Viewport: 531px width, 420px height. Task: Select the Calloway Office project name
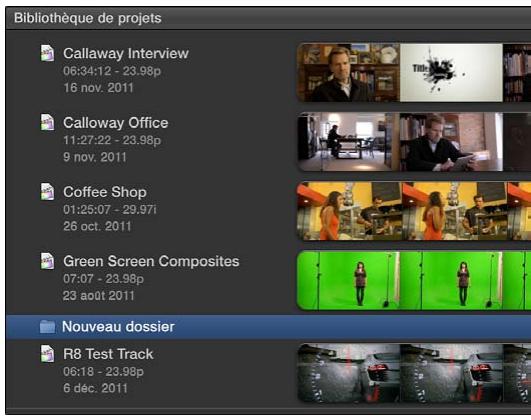coord(115,123)
